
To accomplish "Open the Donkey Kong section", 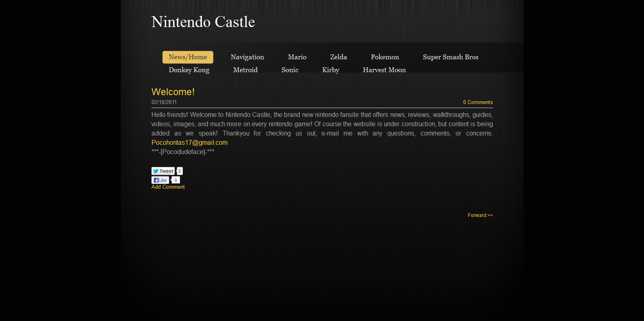I will (x=189, y=70).
